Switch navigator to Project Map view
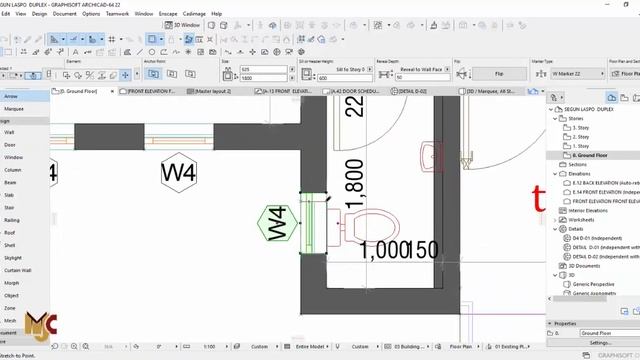This screenshot has width=640, height=360. [611, 98]
